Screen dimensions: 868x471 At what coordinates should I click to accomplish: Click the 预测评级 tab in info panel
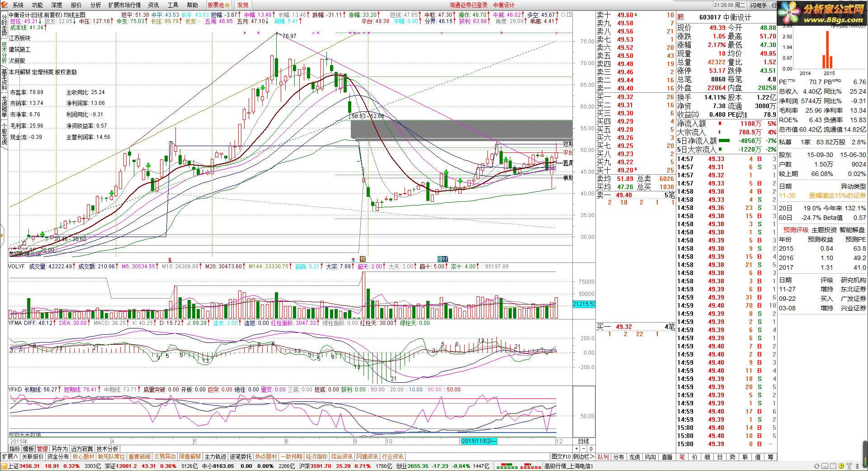click(796, 230)
